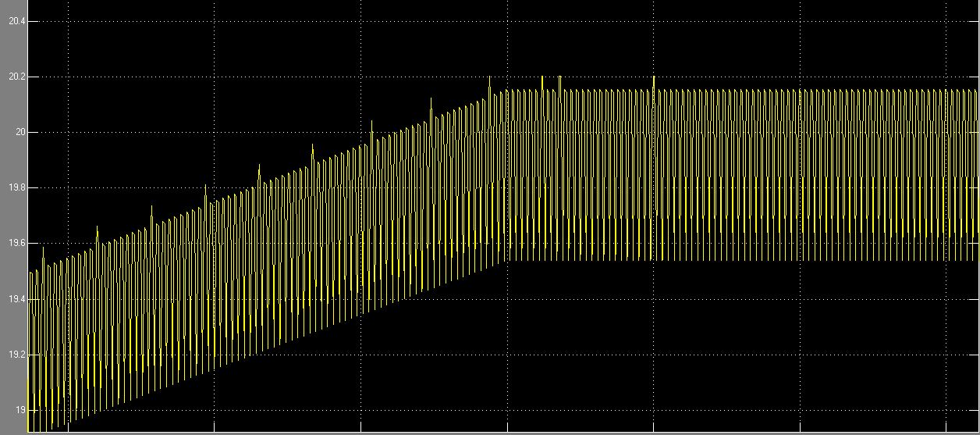Viewport: 980px width, 435px height.
Task: Click the yellow signal start at bottom-left corner
Action: 29,430
